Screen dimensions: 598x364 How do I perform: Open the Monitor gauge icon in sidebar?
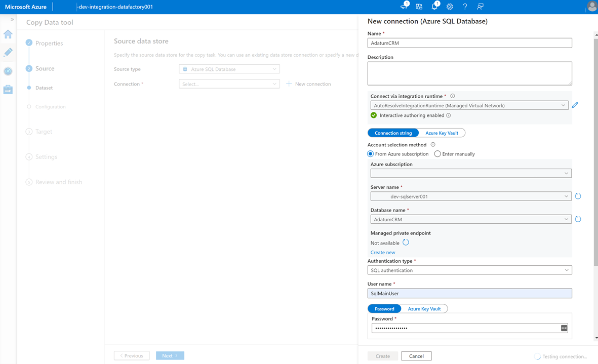point(8,71)
